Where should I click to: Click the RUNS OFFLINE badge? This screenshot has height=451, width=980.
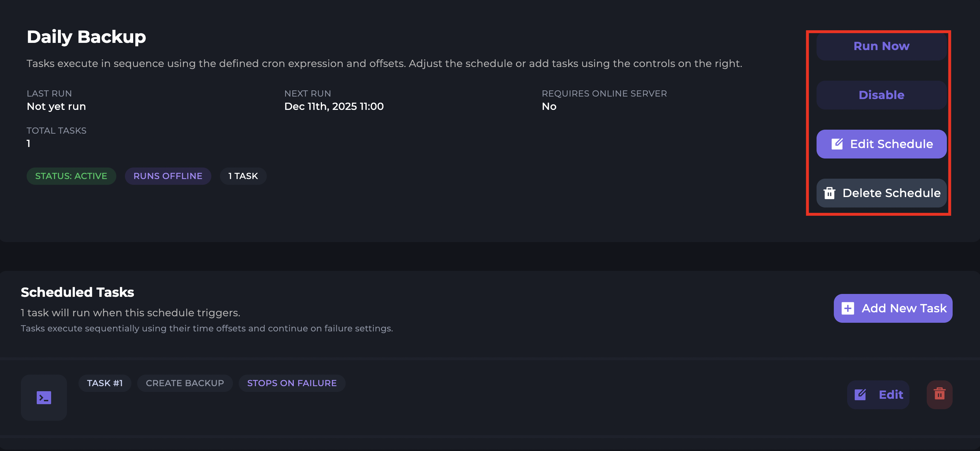click(x=168, y=176)
